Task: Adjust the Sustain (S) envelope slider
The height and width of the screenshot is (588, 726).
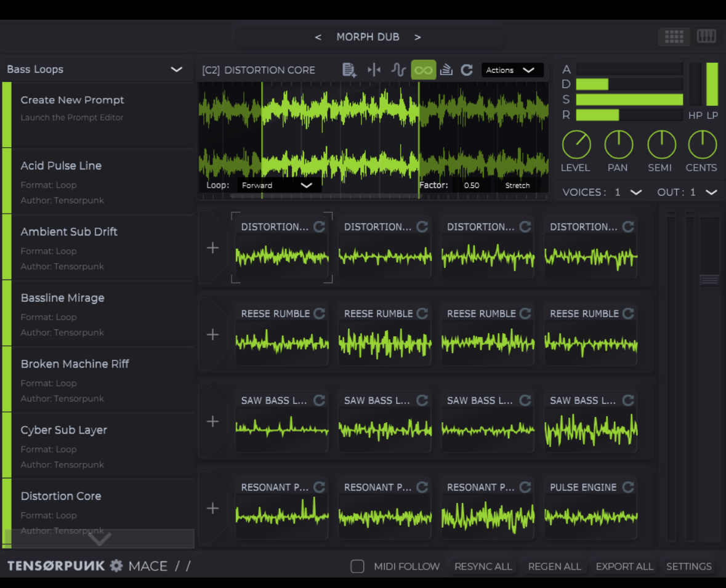Action: pos(629,100)
